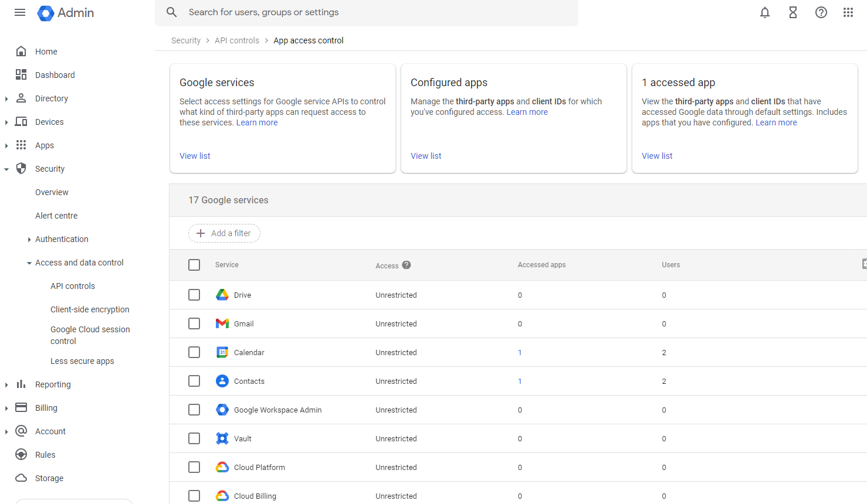
Task: Expand the Directory section arrow
Action: tap(6, 99)
